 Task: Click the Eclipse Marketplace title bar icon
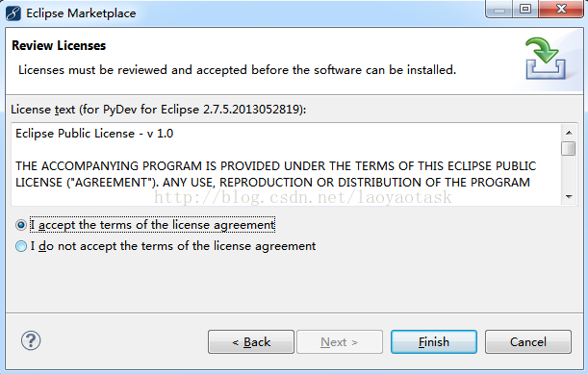pyautogui.click(x=13, y=13)
